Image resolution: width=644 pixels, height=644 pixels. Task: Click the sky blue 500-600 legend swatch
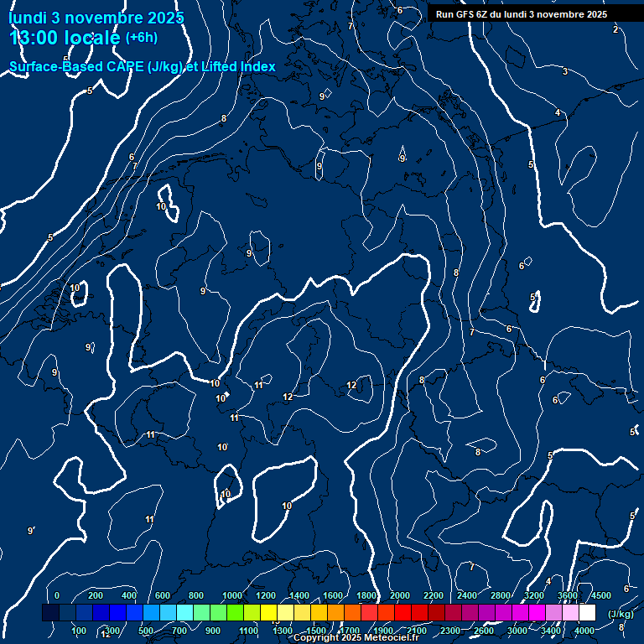tap(152, 612)
